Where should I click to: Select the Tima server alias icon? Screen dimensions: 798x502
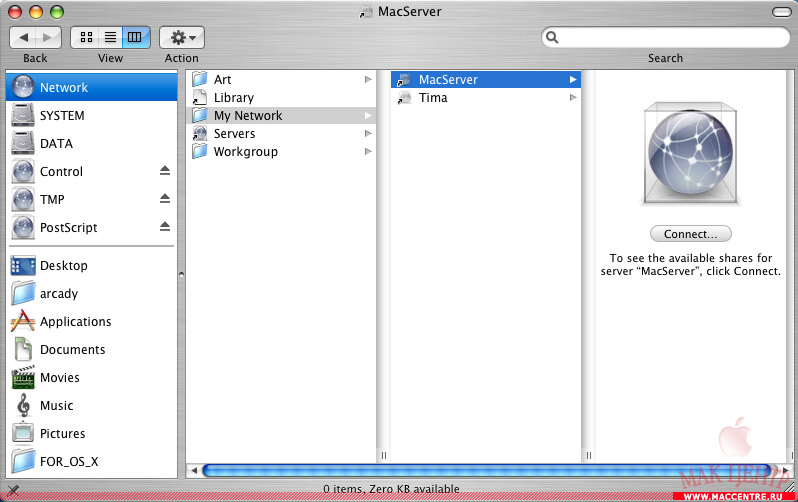coord(404,97)
